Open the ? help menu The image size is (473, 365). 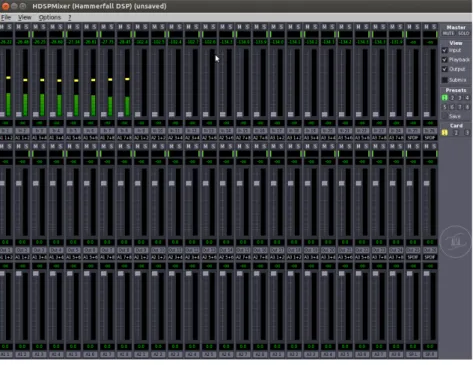pos(70,17)
